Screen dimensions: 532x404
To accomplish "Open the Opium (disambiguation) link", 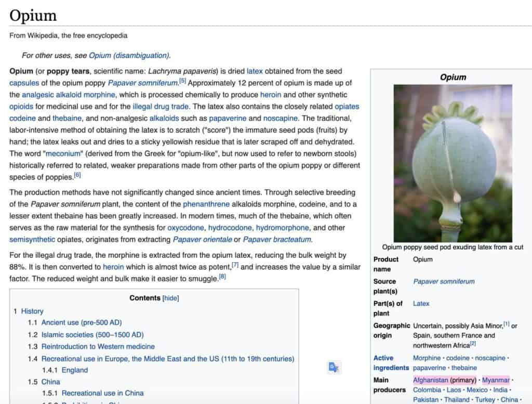I will point(129,55).
